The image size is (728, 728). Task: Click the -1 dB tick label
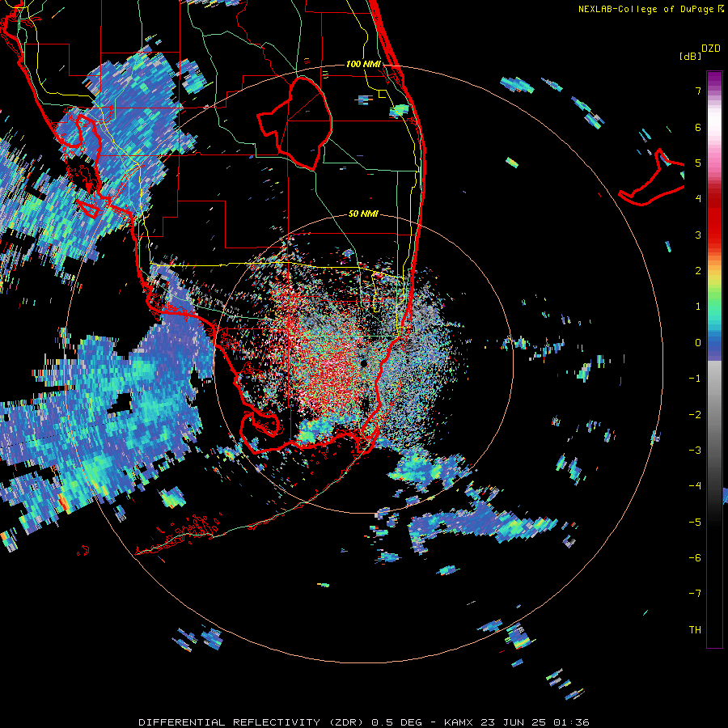click(695, 379)
